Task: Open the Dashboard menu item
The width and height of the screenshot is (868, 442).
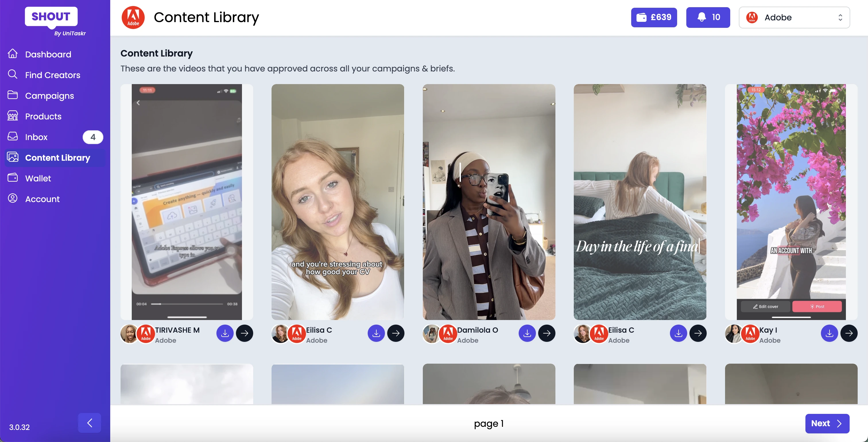Action: (x=48, y=54)
